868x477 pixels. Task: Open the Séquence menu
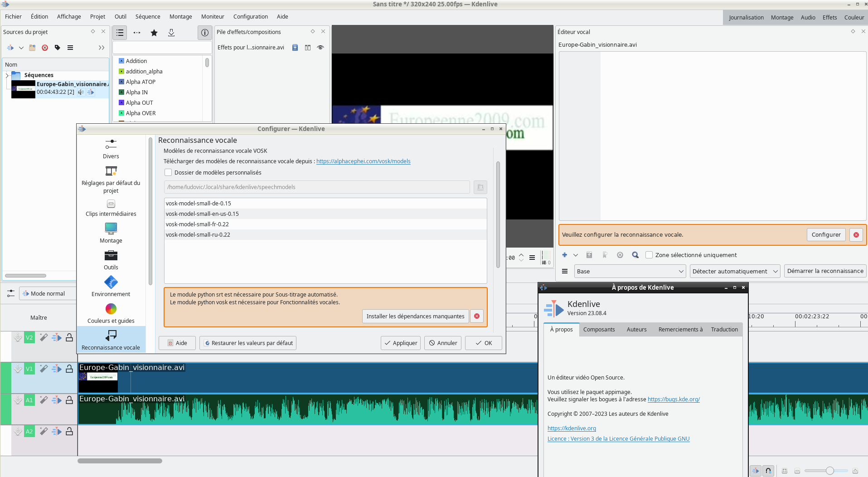[x=148, y=17]
